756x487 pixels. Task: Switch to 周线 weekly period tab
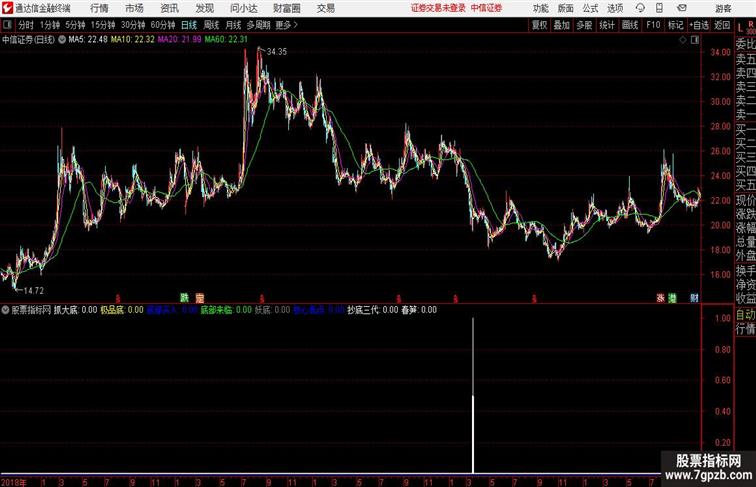click(x=211, y=25)
